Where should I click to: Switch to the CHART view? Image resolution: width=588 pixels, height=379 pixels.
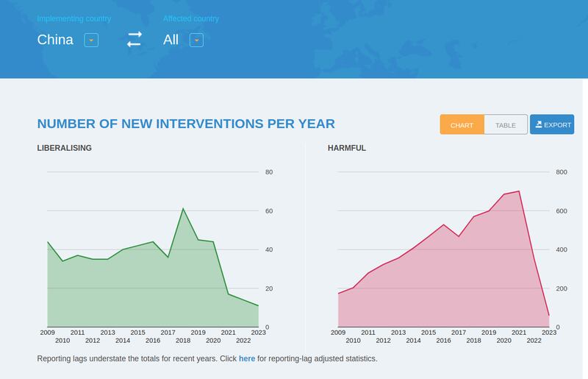pyautogui.click(x=462, y=125)
